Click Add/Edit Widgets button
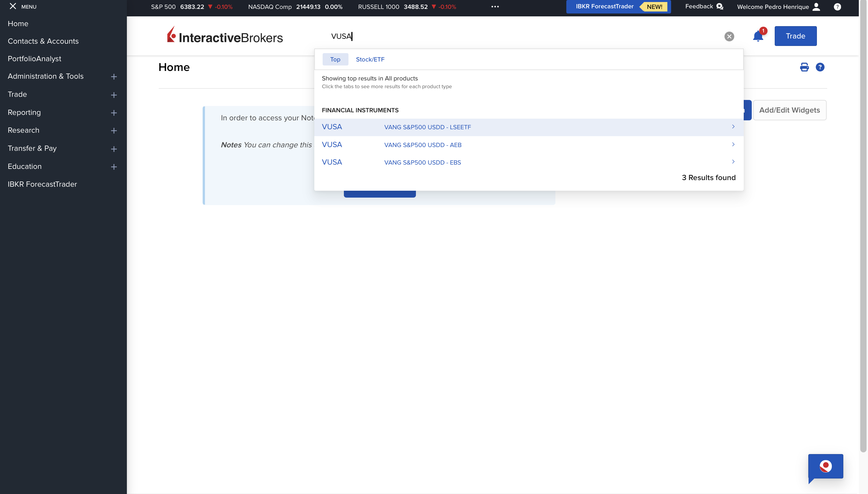The width and height of the screenshot is (868, 494). (x=790, y=110)
